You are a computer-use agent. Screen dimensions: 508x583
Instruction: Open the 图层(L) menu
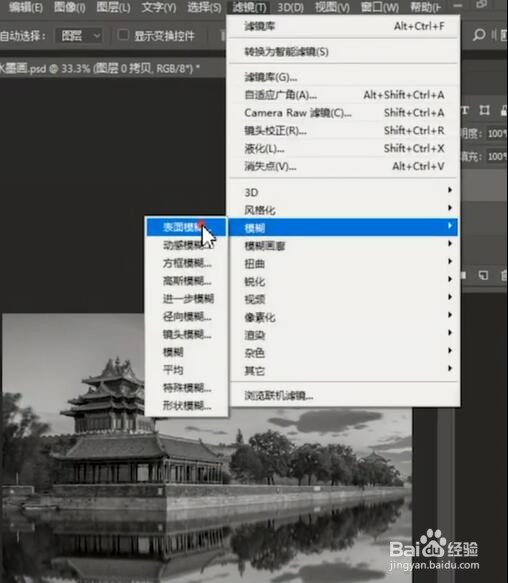click(x=113, y=7)
